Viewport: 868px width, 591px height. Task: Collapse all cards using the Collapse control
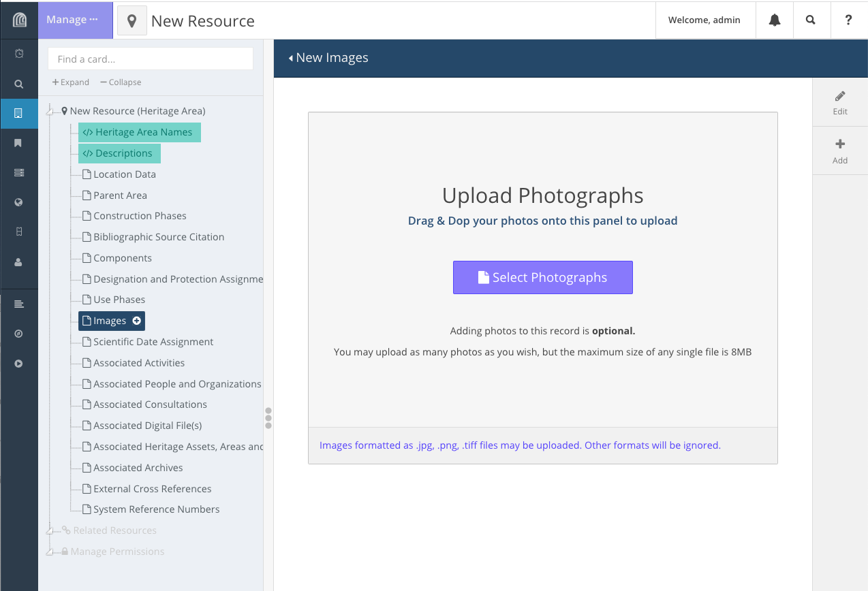pyautogui.click(x=121, y=82)
